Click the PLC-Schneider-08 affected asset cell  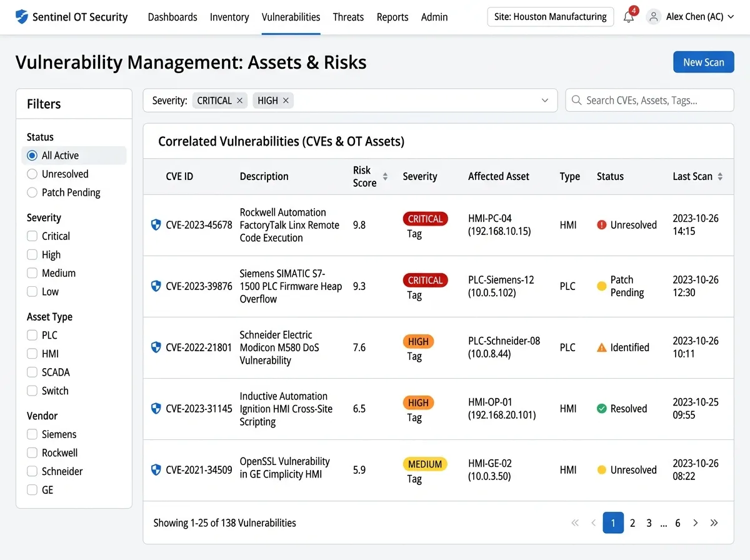coord(504,347)
